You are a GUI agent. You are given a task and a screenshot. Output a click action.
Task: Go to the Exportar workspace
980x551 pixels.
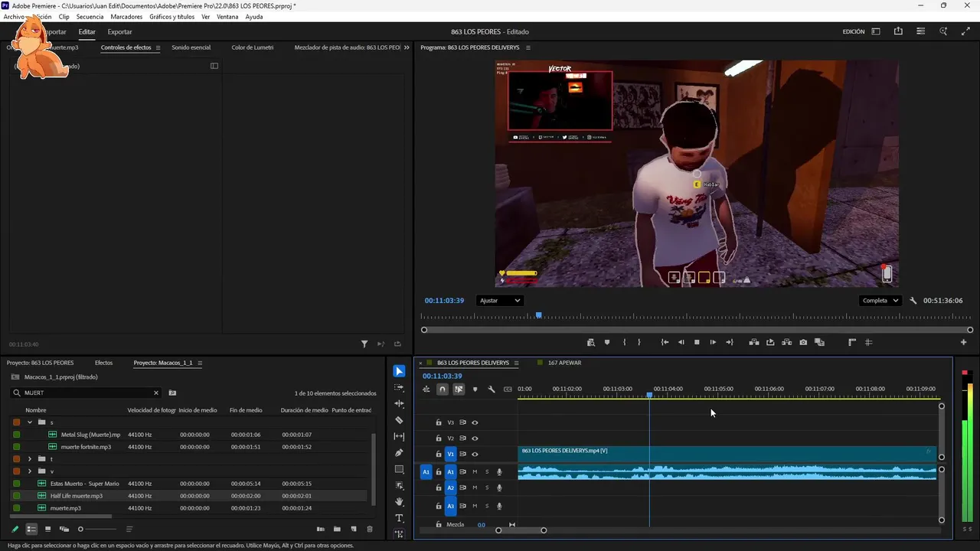[119, 32]
